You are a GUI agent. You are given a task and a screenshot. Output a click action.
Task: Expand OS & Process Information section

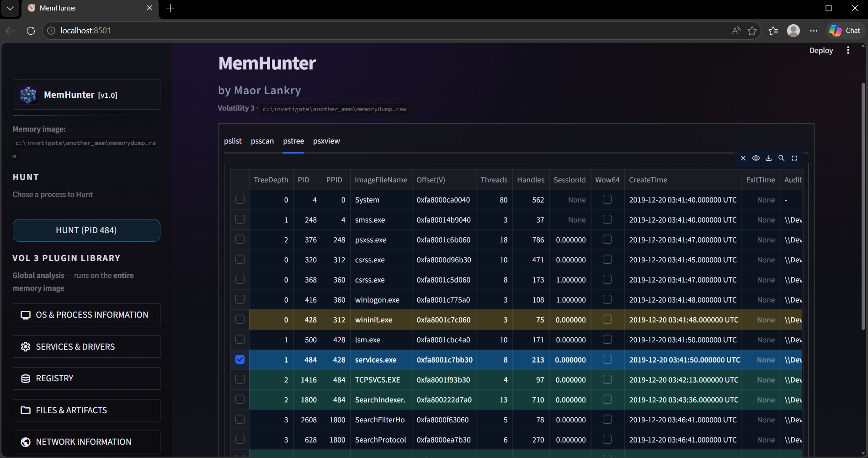coord(86,315)
